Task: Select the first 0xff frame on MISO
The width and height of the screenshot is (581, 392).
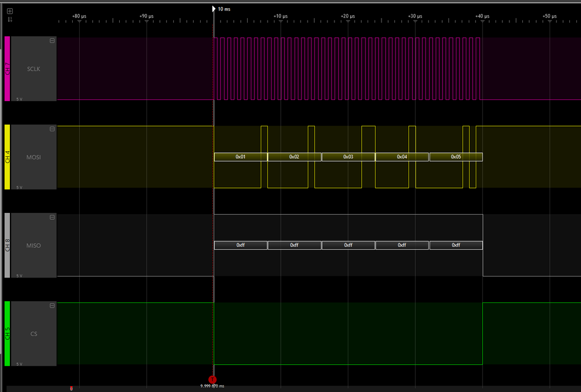Action: coord(241,245)
